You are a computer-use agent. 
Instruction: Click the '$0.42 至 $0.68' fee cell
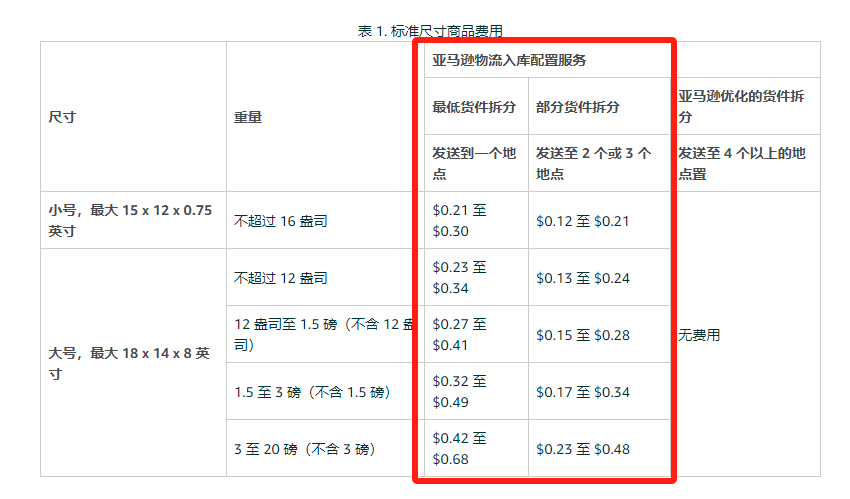(x=476, y=449)
